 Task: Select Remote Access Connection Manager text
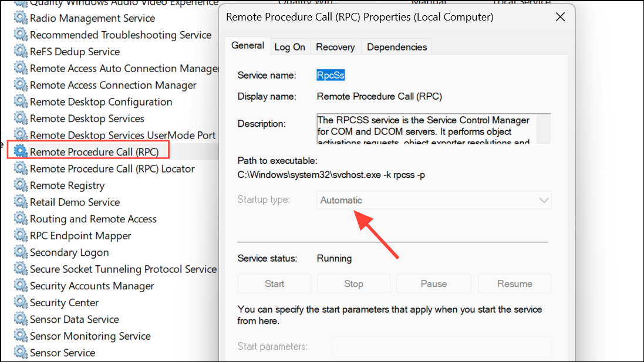[113, 85]
